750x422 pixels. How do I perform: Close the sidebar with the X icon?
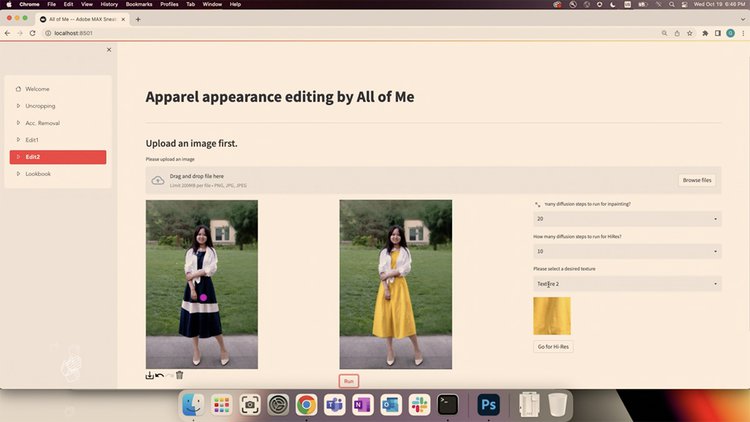click(109, 49)
